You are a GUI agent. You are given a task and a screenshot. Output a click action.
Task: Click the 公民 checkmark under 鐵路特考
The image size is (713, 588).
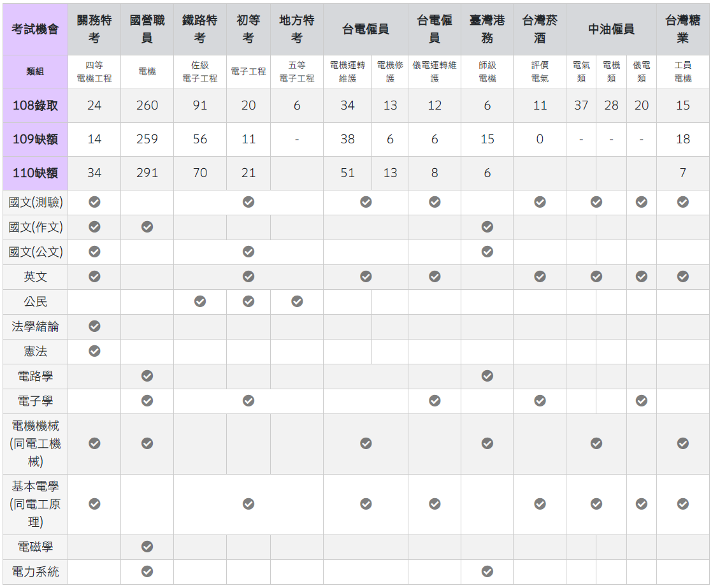pyautogui.click(x=199, y=301)
